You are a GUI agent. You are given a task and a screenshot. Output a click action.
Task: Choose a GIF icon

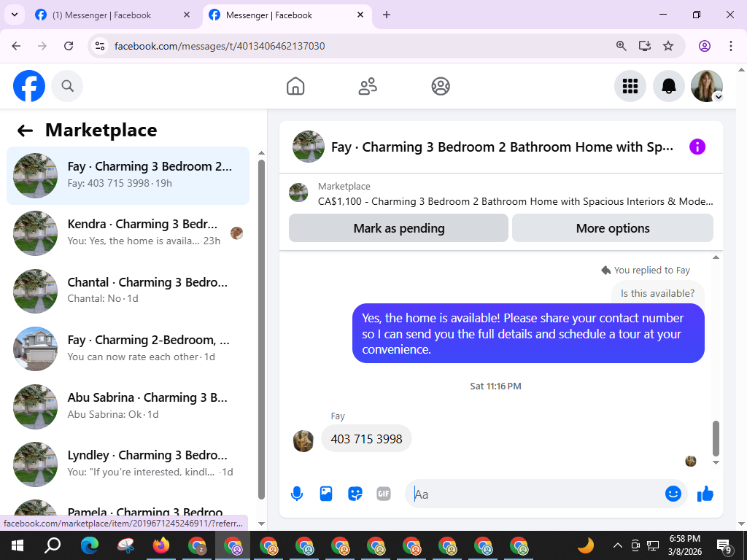(x=384, y=494)
